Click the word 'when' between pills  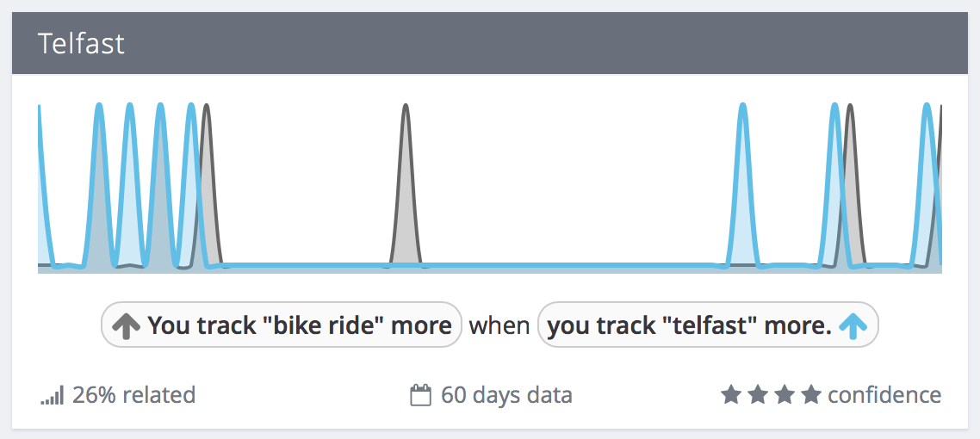(499, 326)
